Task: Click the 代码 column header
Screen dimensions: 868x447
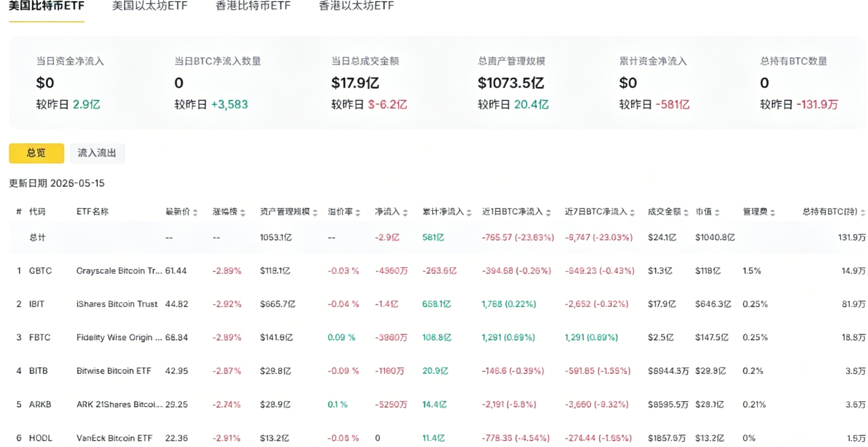Action: click(x=37, y=212)
